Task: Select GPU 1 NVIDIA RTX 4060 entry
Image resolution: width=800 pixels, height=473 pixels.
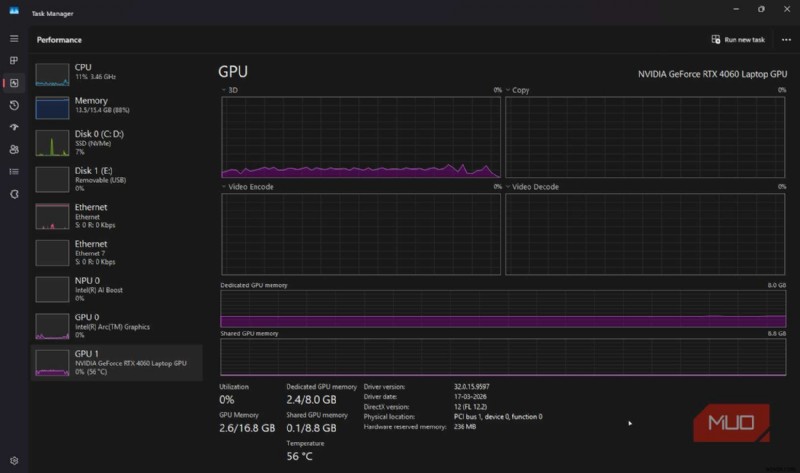Action: 116,363
